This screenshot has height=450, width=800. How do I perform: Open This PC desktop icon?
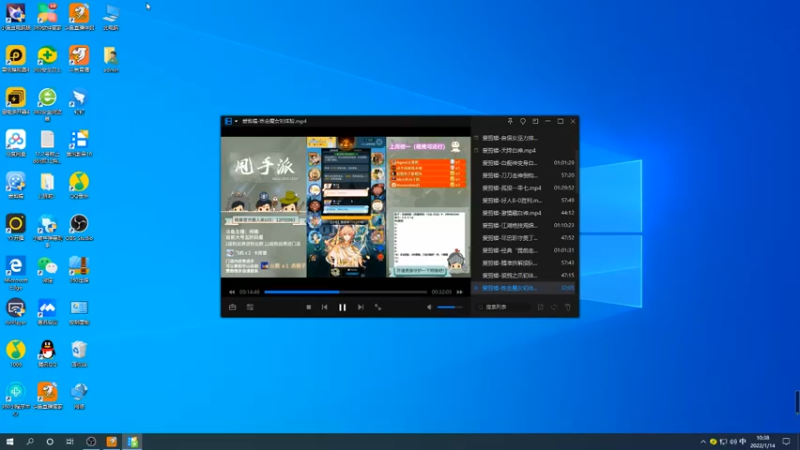pos(111,17)
